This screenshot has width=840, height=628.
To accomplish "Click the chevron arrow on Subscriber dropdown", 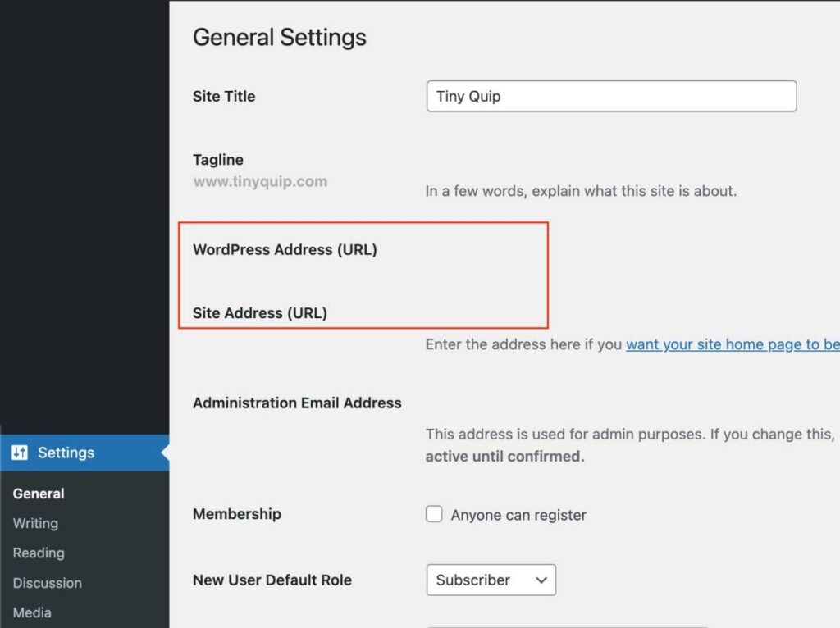I will tap(541, 580).
